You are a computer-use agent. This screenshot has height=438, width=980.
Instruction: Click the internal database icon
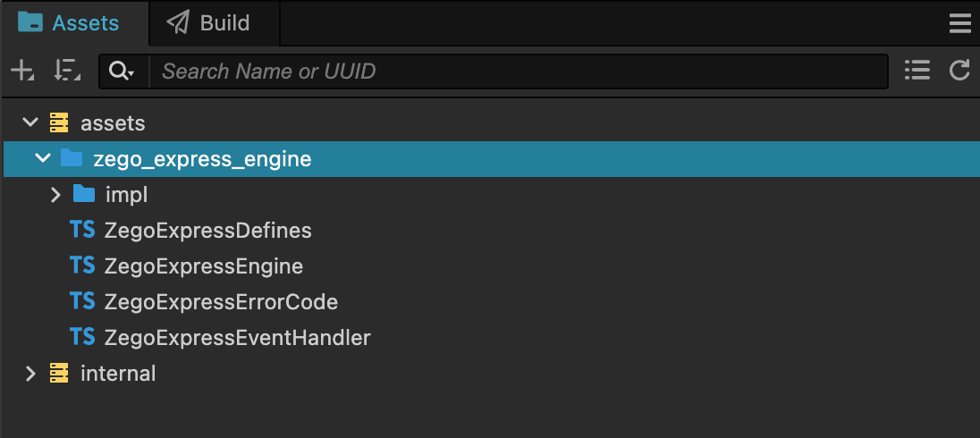59,373
